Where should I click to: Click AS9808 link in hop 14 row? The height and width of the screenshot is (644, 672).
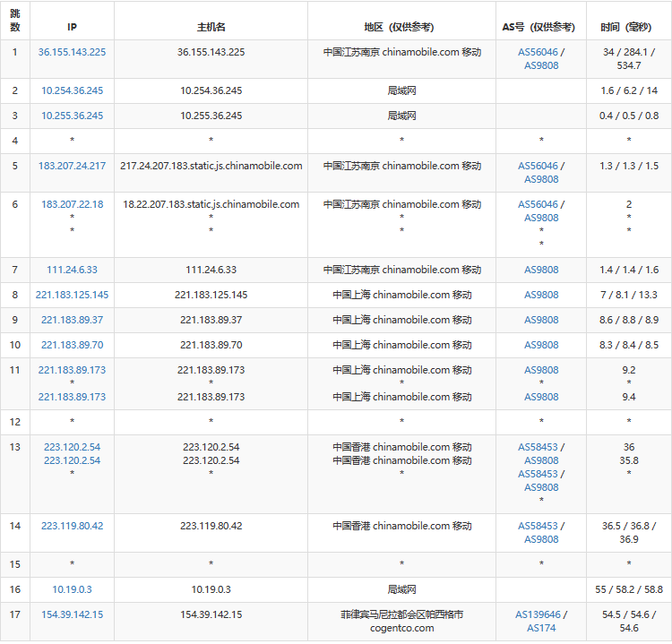coord(541,539)
